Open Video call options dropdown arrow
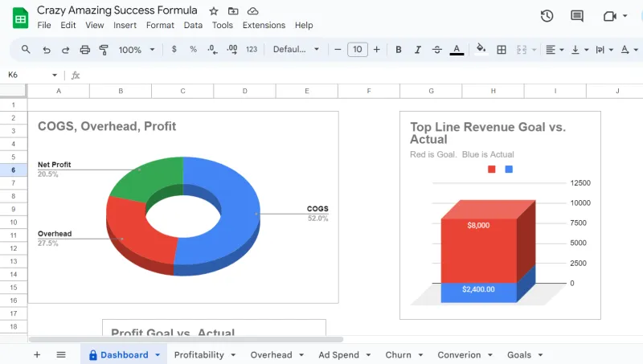The height and width of the screenshot is (364, 643). 625,16
